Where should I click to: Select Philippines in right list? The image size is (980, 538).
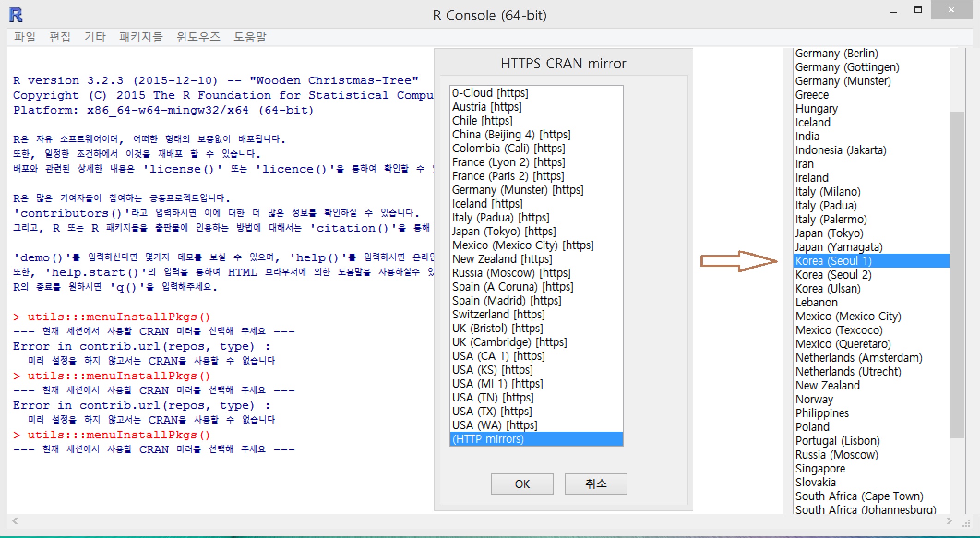pyautogui.click(x=871, y=413)
